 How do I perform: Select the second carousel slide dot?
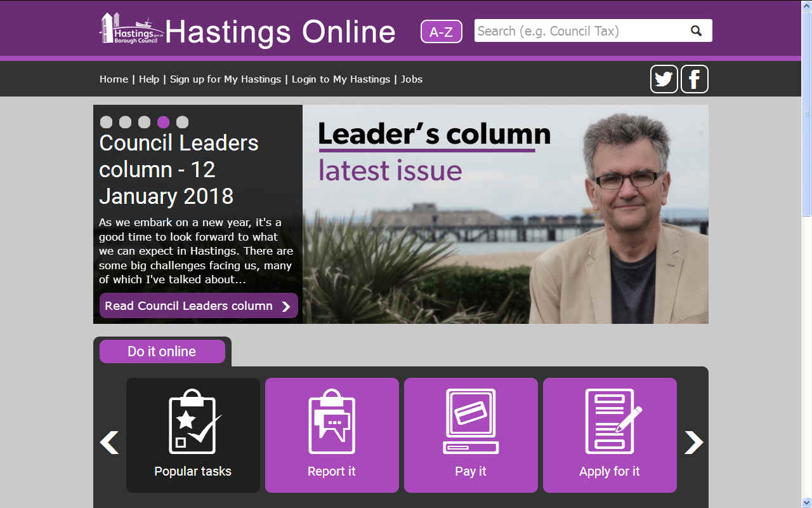tap(126, 122)
